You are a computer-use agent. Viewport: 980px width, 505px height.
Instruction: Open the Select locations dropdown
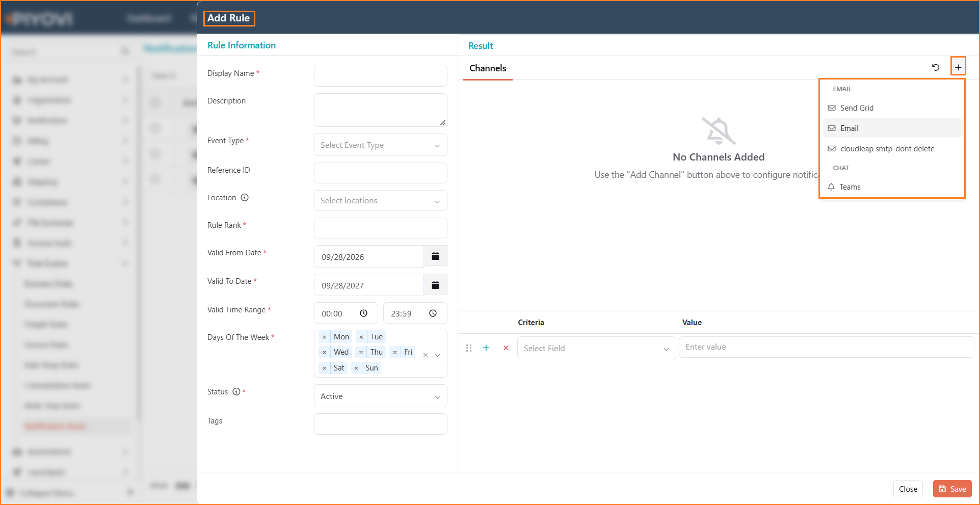(x=381, y=201)
